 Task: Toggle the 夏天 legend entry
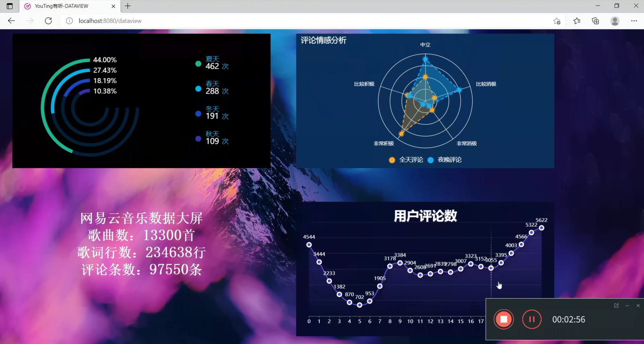point(212,63)
